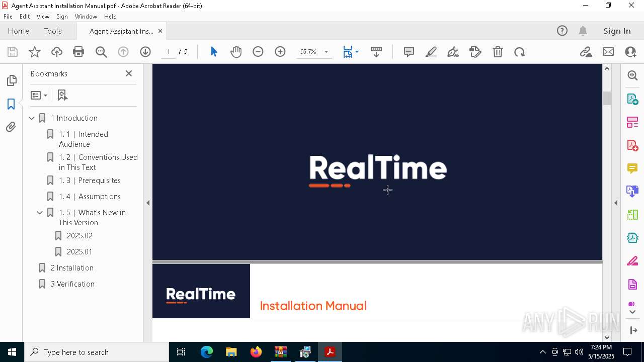Zoom out with the minus button
Image resolution: width=644 pixels, height=362 pixels.
[258, 52]
